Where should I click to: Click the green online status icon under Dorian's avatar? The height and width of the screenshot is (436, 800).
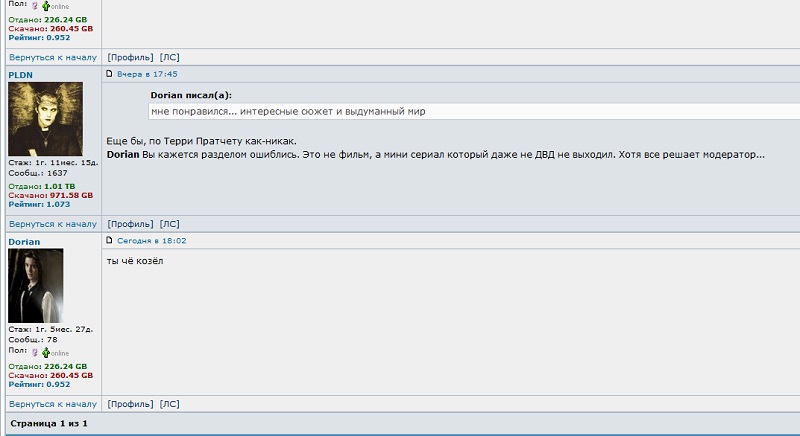click(x=46, y=353)
